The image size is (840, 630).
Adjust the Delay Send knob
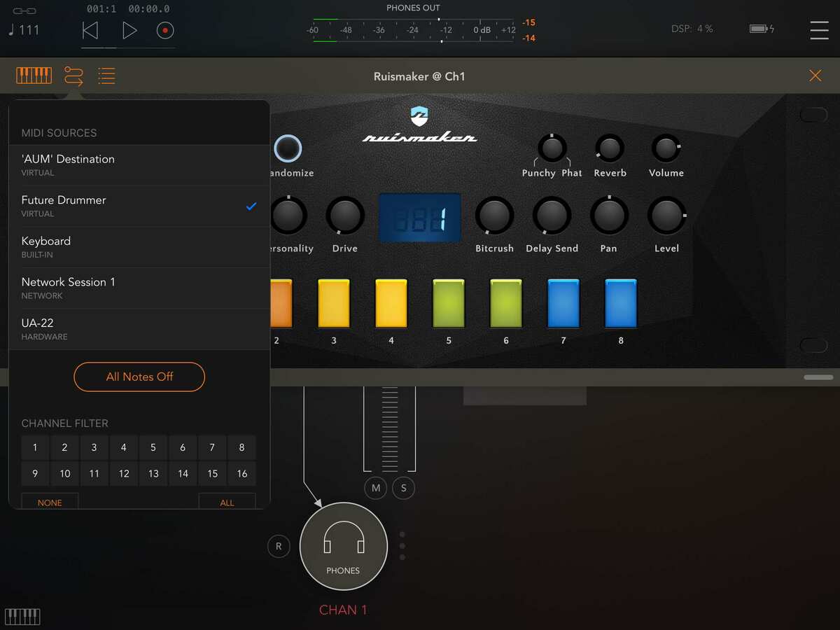click(x=552, y=216)
